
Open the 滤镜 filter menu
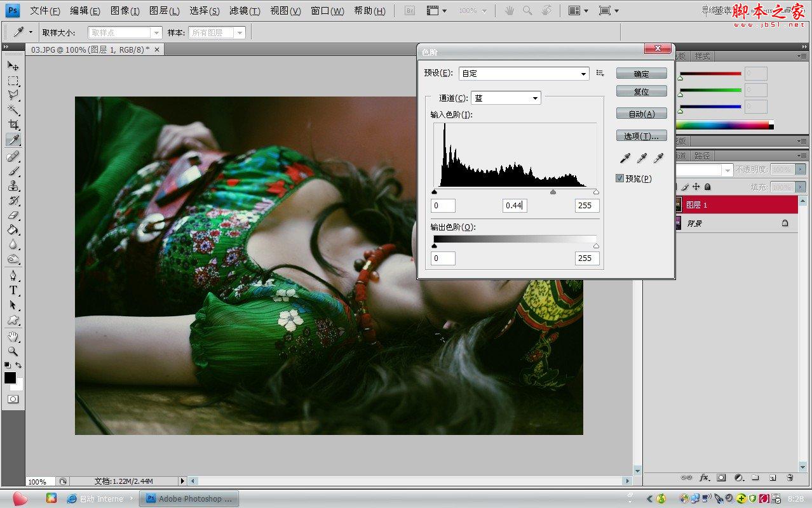coord(245,11)
